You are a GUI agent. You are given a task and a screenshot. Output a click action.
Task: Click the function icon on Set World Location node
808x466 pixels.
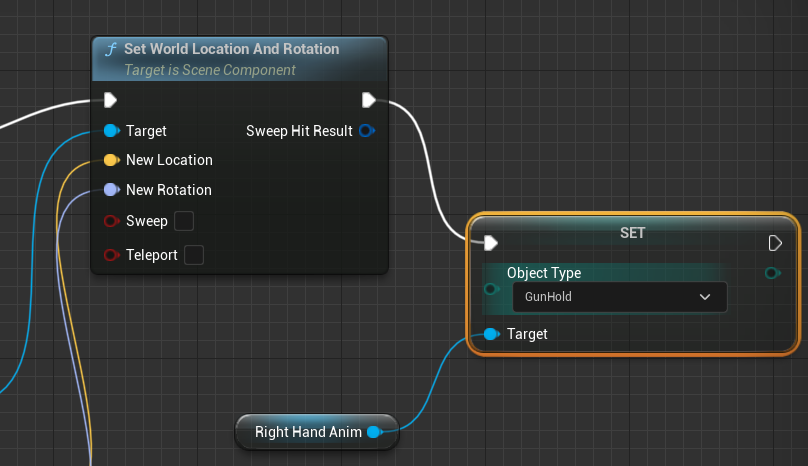point(111,49)
